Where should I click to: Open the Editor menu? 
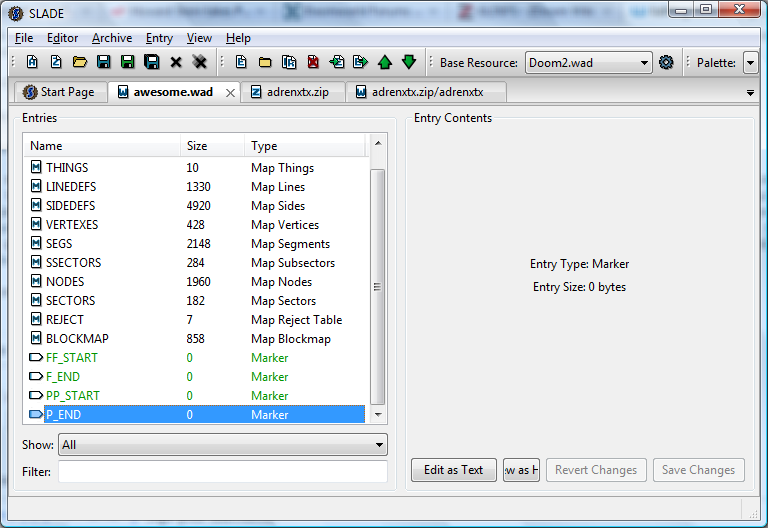point(62,38)
